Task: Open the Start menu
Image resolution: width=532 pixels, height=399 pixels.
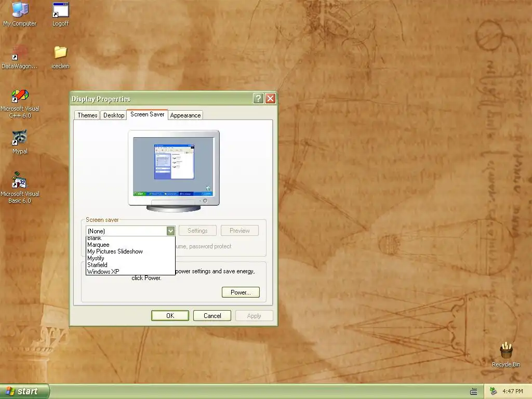Action: tap(24, 391)
